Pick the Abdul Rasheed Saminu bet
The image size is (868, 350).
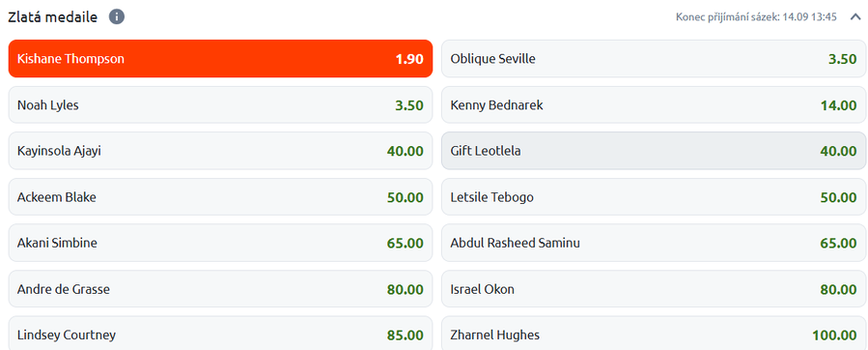(x=654, y=243)
